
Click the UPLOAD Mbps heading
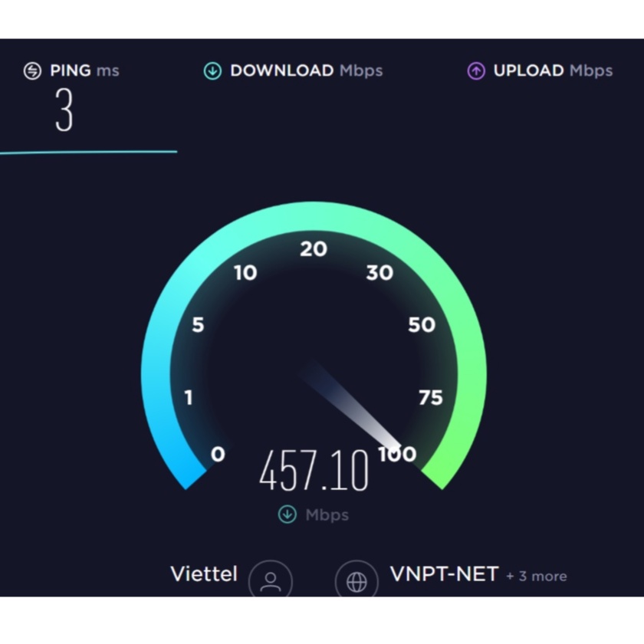coord(553,71)
